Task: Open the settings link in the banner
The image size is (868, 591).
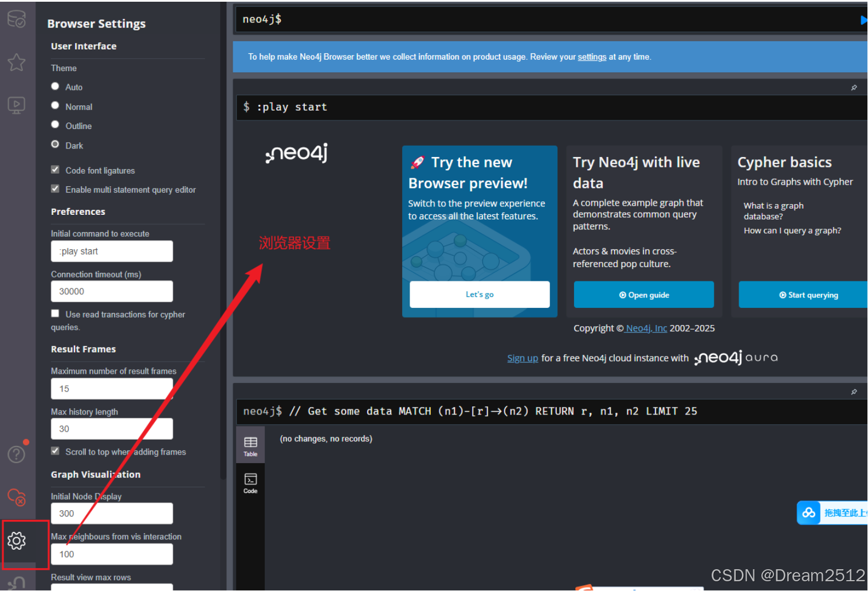Action: coord(592,57)
